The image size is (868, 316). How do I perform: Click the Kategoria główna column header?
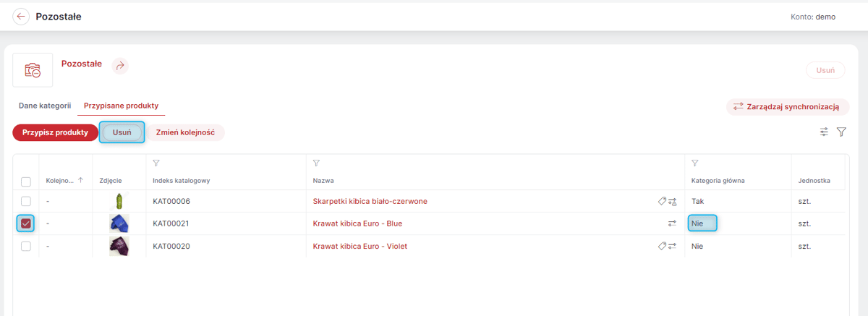pyautogui.click(x=718, y=180)
